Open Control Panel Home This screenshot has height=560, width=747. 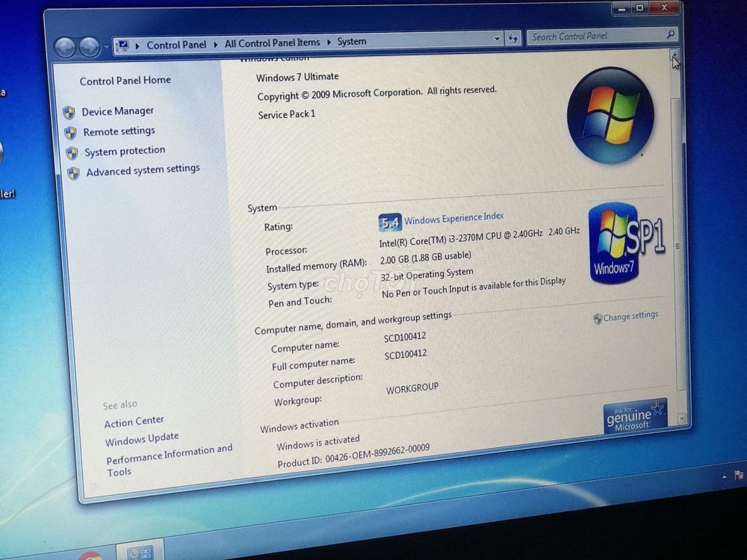point(125,81)
